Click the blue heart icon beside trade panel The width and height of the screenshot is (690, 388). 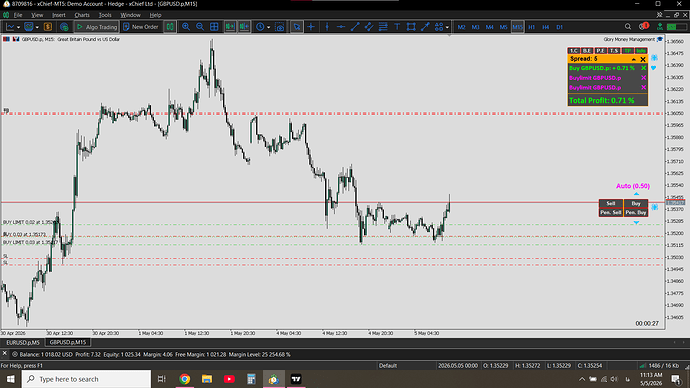653,68
